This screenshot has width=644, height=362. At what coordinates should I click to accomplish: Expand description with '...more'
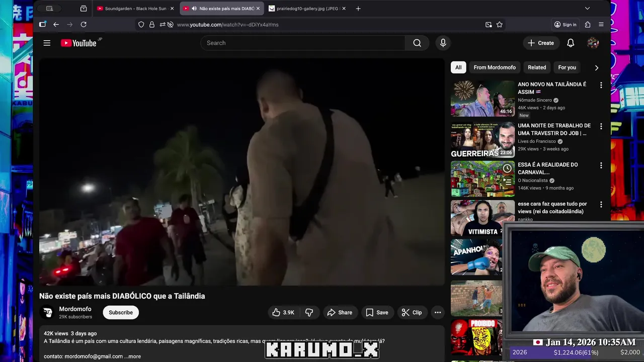(x=133, y=356)
